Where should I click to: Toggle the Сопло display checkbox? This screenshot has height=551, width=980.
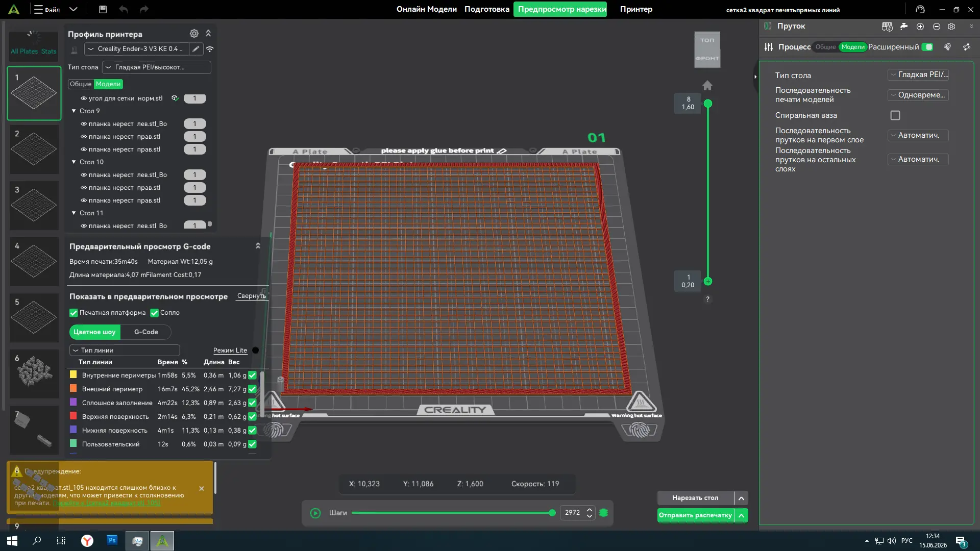[154, 313]
